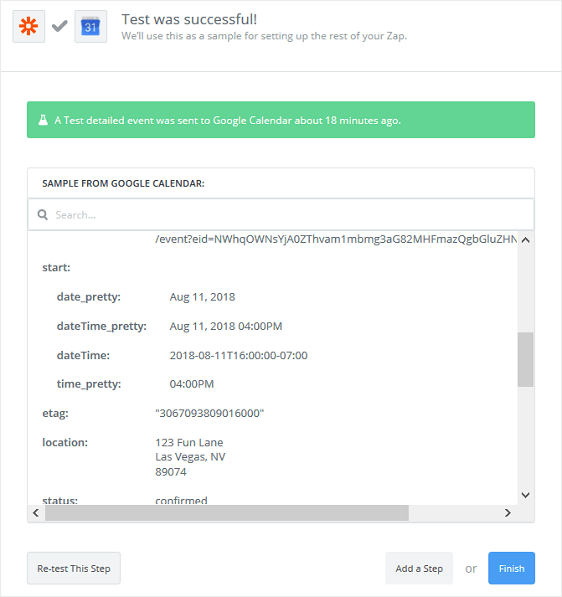Click the gray checkmark between app icons

point(60,26)
